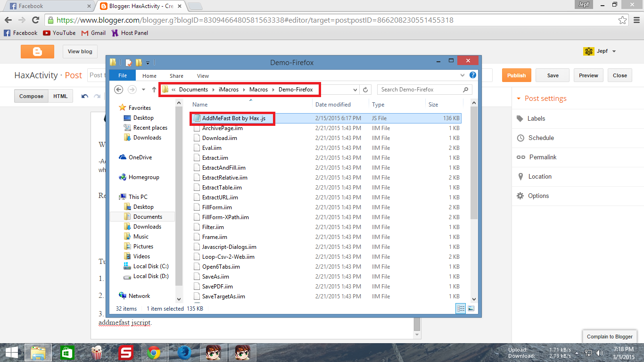Click the Save button in Blogger
Image resolution: width=644 pixels, height=362 pixels.
point(553,75)
